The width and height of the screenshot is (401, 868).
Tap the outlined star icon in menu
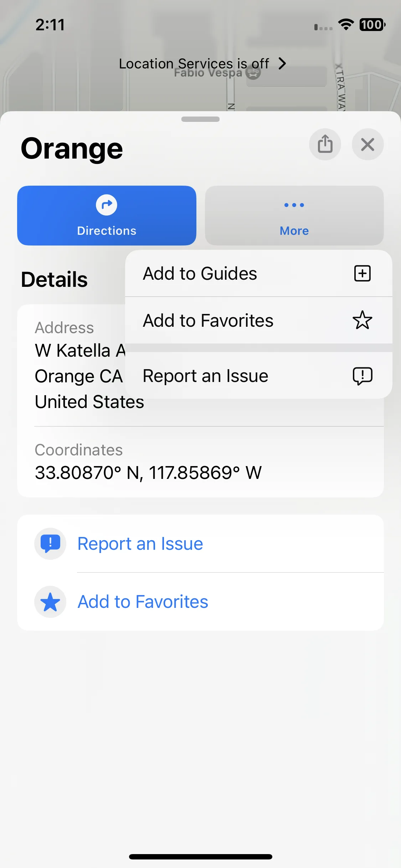(x=363, y=320)
